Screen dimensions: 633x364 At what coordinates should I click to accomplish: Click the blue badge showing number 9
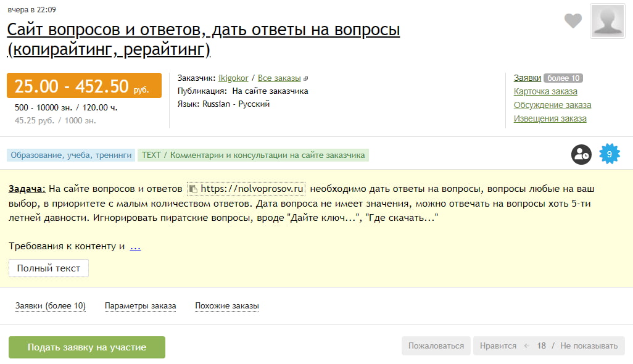[610, 154]
